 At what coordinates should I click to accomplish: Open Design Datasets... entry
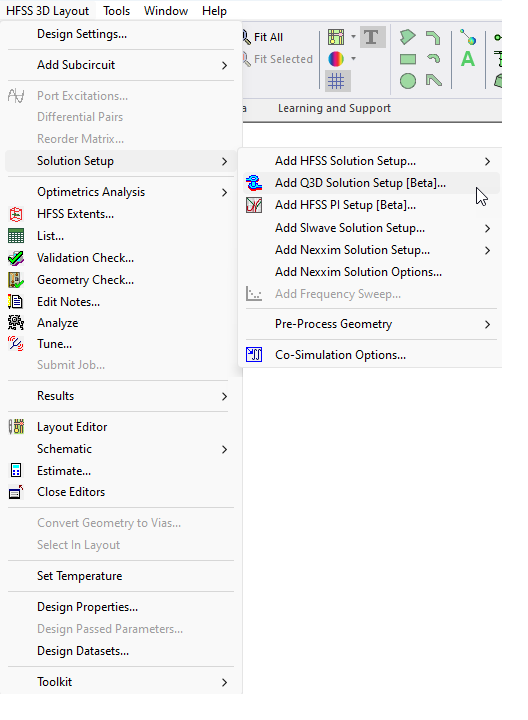click(x=121, y=651)
